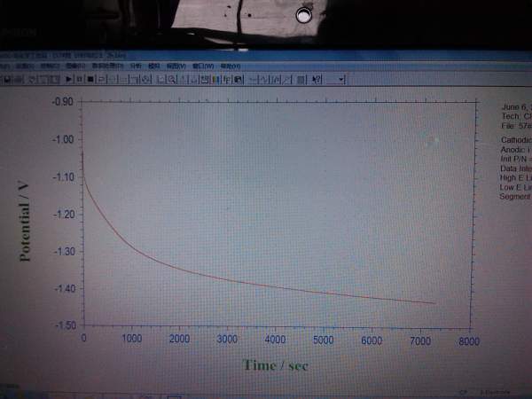Open the data list icon left of help pointer
The image size is (532, 399).
pyautogui.click(x=301, y=80)
